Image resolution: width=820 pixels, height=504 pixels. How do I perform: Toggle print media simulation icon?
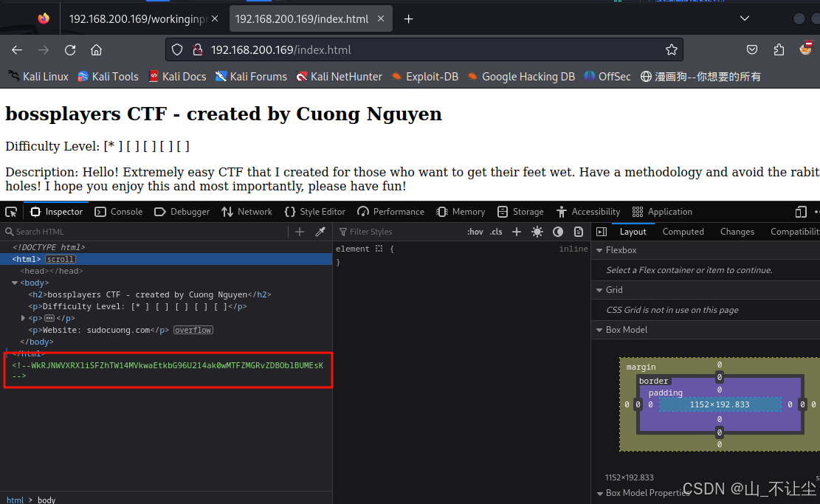(578, 231)
